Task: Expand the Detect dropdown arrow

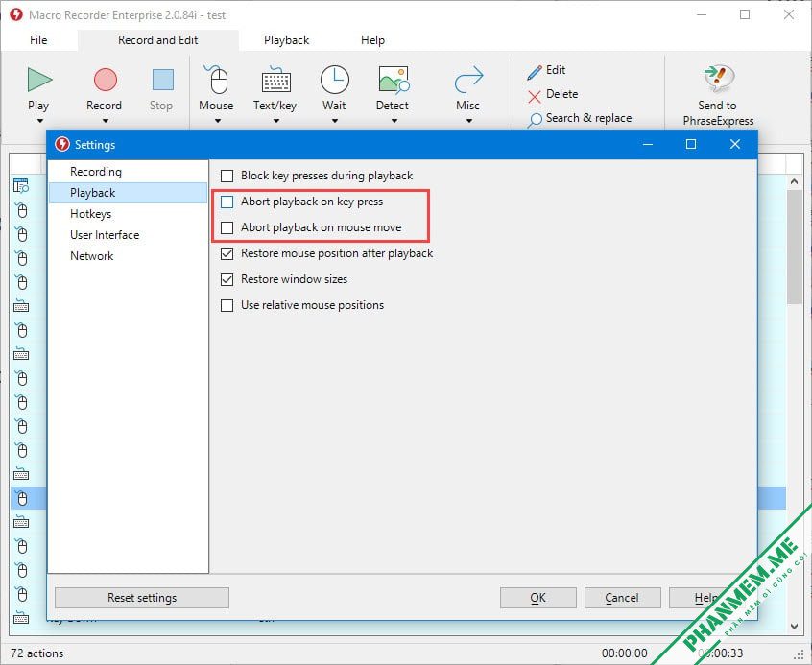Action: click(x=394, y=121)
